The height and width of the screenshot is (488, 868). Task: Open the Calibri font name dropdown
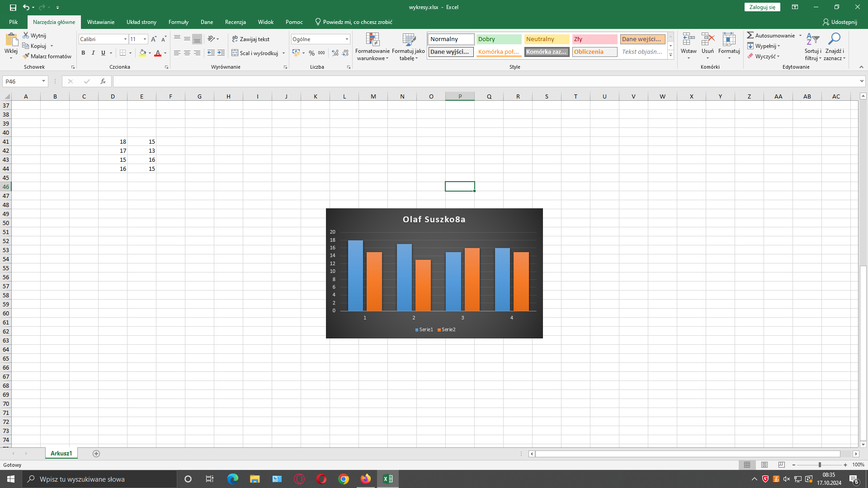125,39
